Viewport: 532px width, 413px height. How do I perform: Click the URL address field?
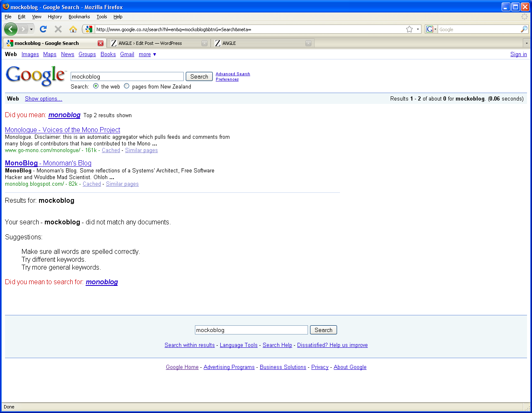pos(249,29)
